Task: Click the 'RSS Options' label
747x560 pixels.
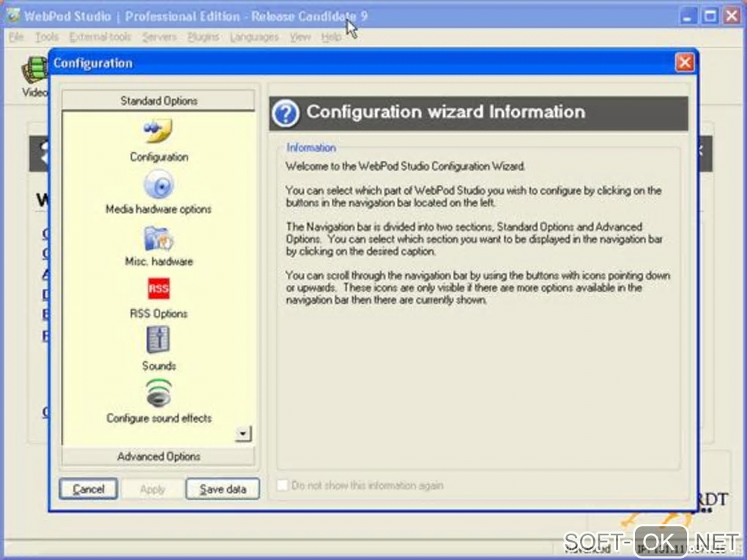Action: (159, 313)
